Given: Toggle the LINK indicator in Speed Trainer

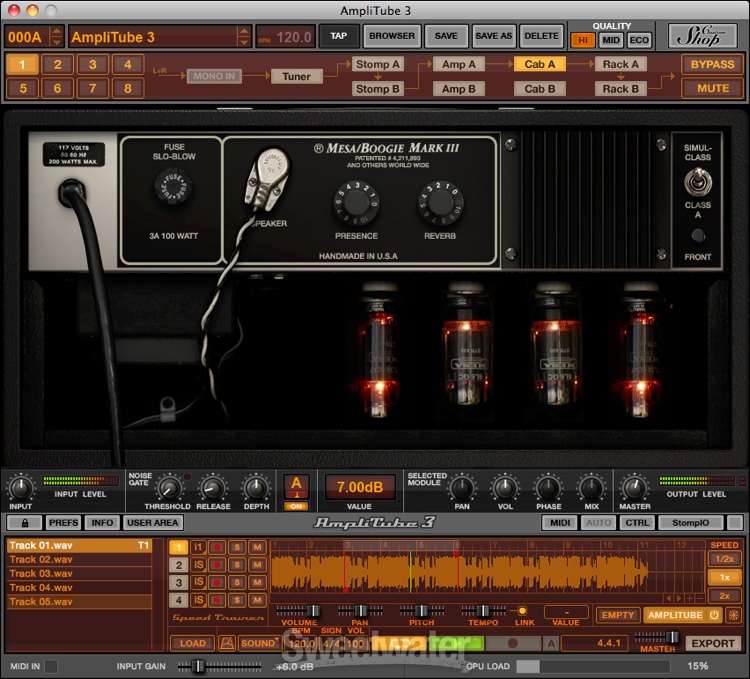Looking at the screenshot, I should pos(521,610).
